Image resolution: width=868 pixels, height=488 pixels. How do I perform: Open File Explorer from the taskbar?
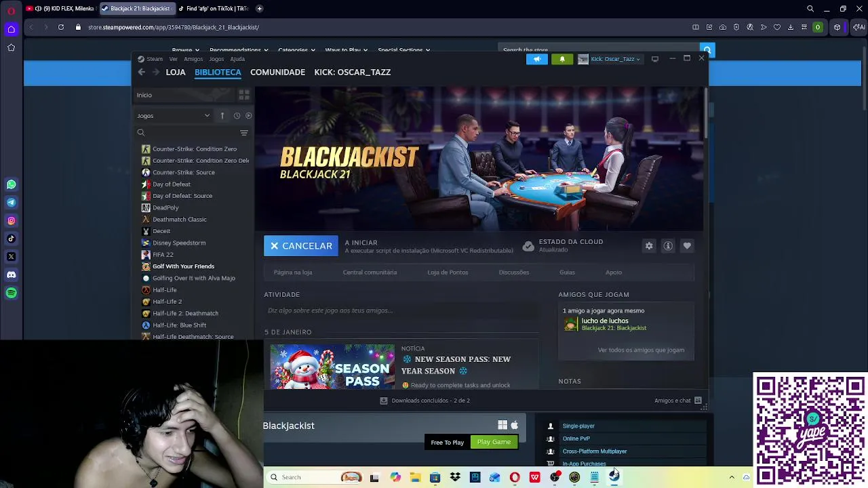(415, 477)
